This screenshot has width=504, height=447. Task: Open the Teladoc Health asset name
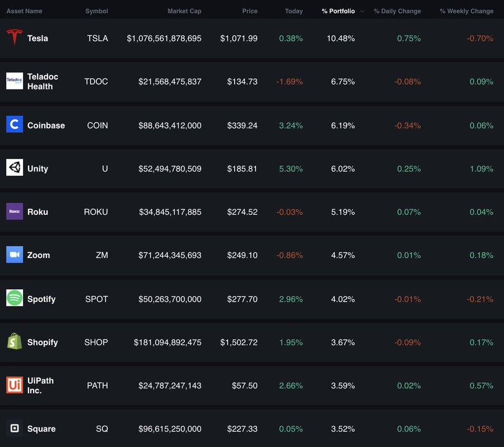[x=43, y=82]
